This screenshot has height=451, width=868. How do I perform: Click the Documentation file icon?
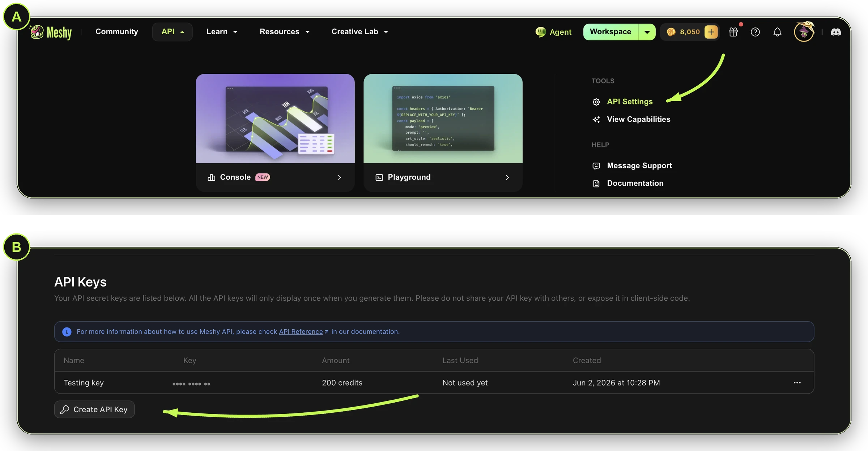click(596, 184)
